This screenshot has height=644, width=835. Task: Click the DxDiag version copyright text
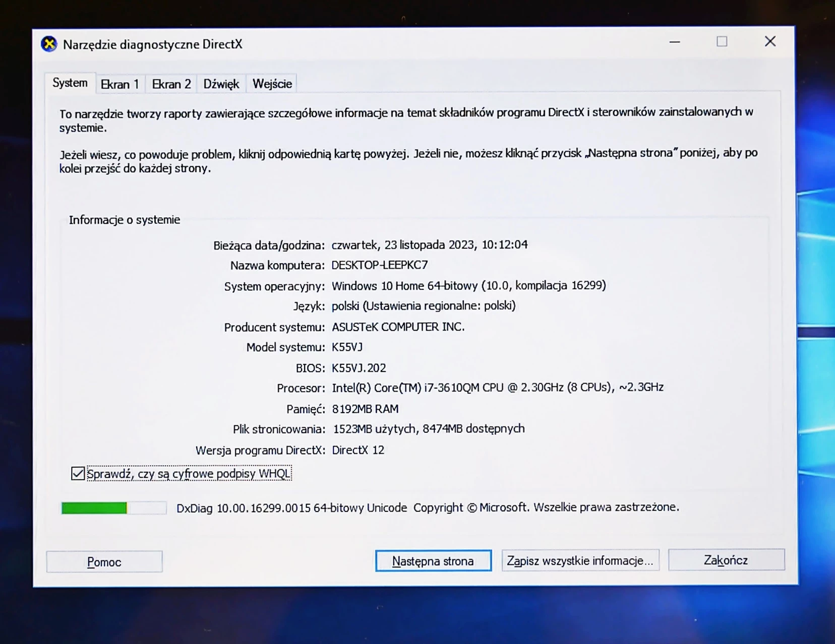click(428, 507)
